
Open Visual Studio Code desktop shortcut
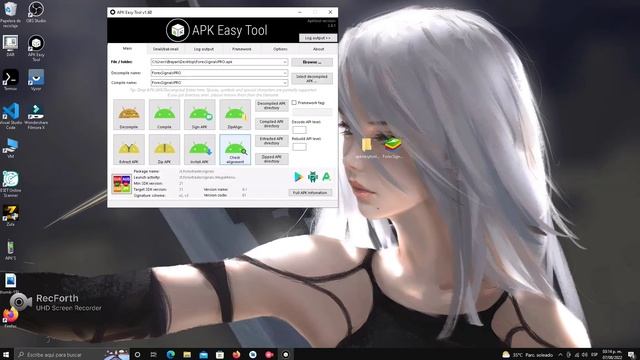[11, 116]
